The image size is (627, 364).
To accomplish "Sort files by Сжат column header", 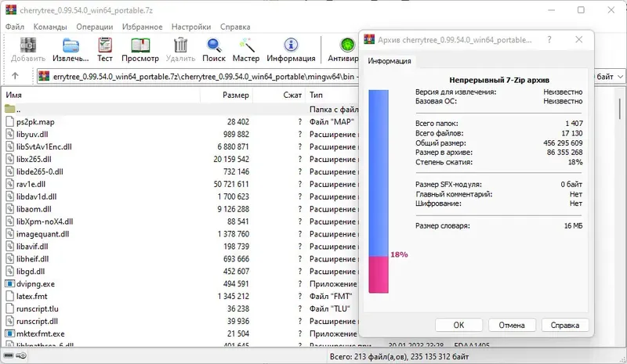I will (279, 95).
